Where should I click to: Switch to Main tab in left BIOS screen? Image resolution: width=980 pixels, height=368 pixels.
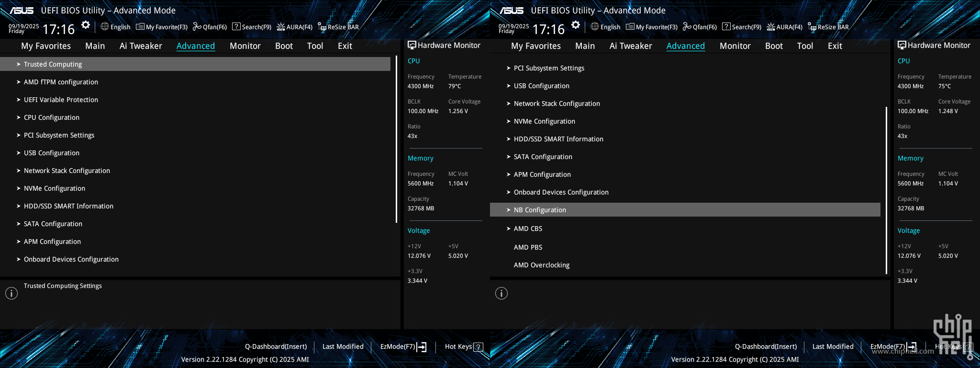(x=95, y=46)
